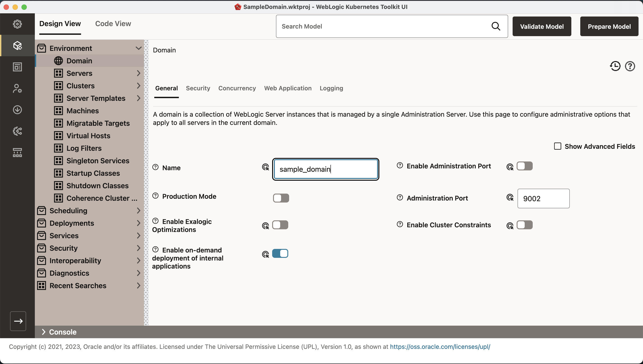
Task: Expand the Servers tree node
Action: [139, 73]
